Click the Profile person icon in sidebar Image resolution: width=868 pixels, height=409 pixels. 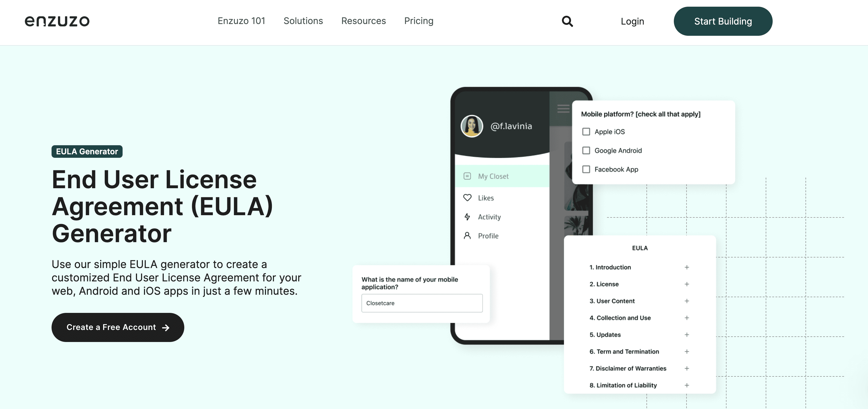pos(467,236)
